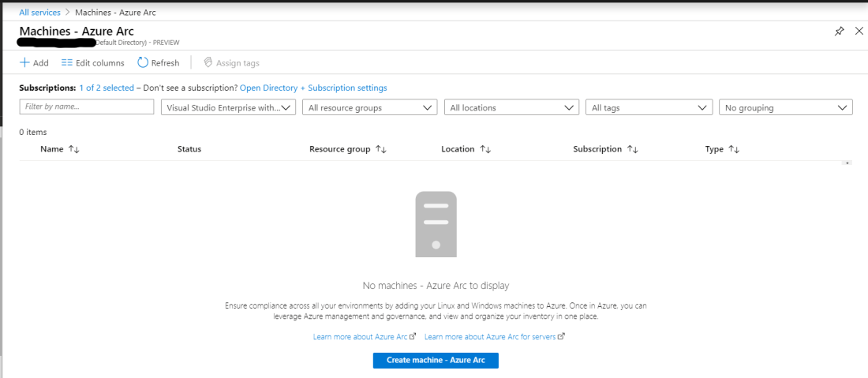This screenshot has height=378, width=868.
Task: Sort by Subscription column arrows
Action: [632, 149]
